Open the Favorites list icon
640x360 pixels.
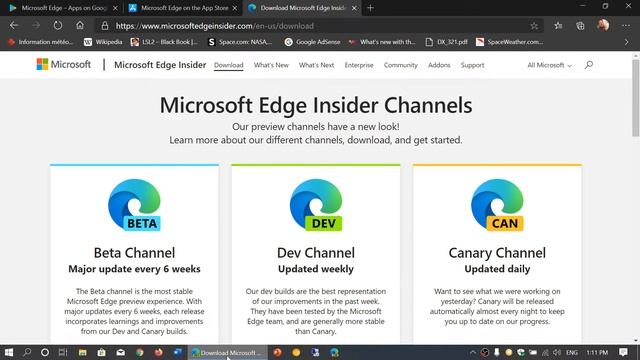pos(558,26)
